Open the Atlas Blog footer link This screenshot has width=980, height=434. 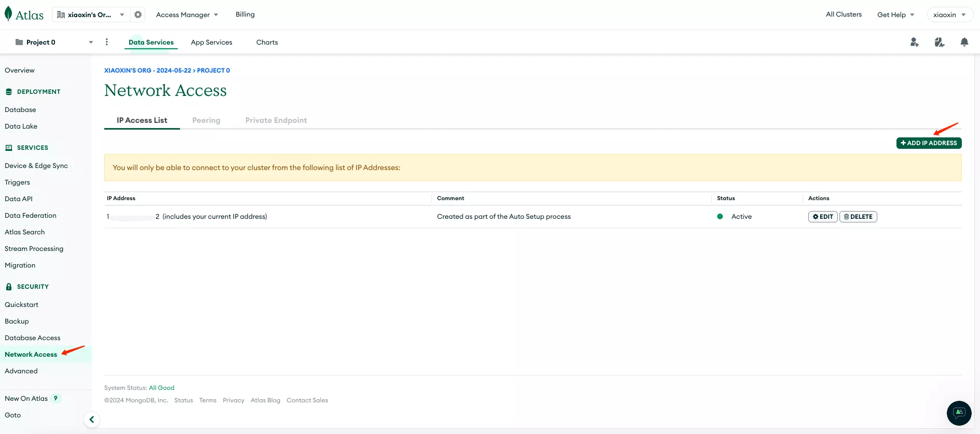coord(266,400)
